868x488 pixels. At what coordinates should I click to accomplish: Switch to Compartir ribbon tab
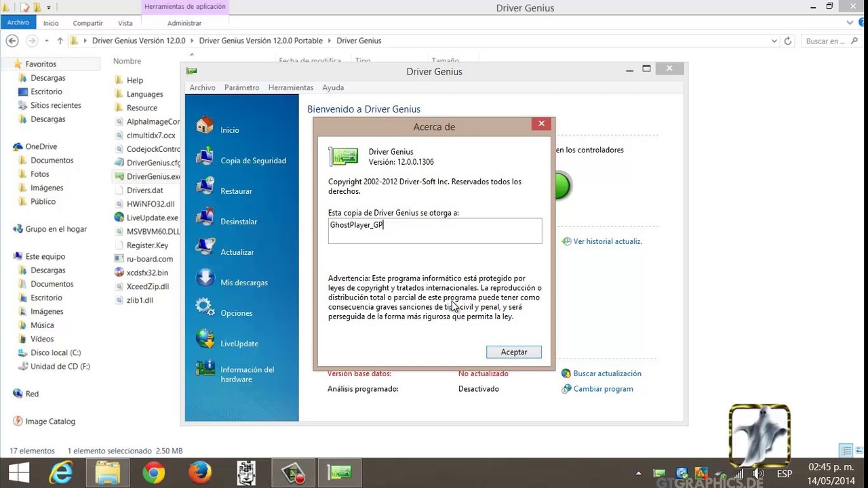click(x=87, y=23)
